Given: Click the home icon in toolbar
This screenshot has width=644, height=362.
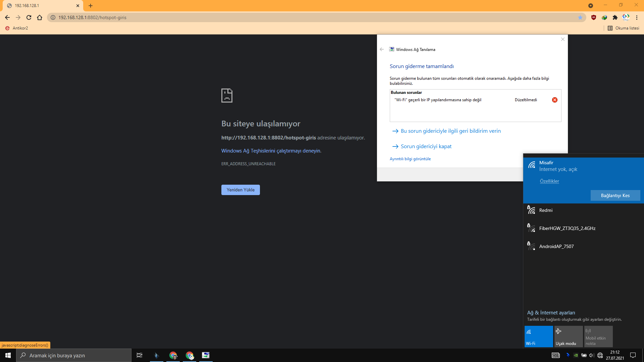Looking at the screenshot, I should tap(40, 17).
